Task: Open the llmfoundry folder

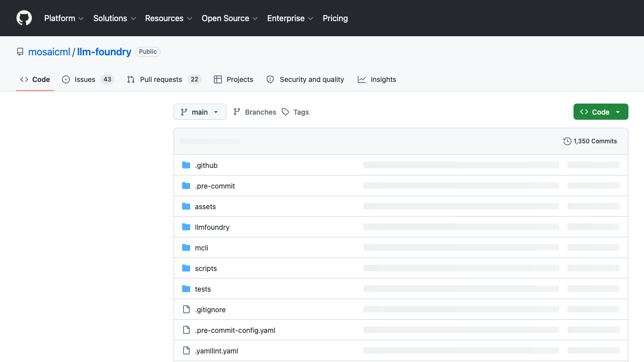Action: point(212,227)
